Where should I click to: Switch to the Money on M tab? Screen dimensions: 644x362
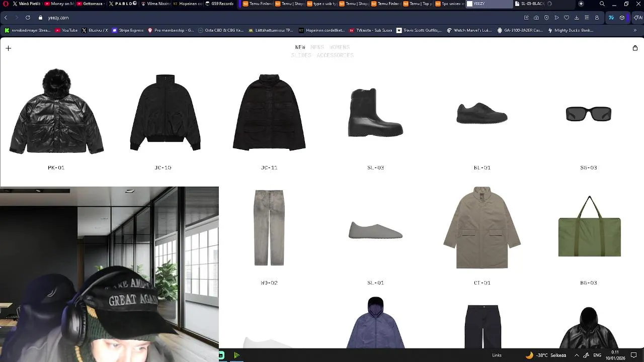click(x=59, y=4)
